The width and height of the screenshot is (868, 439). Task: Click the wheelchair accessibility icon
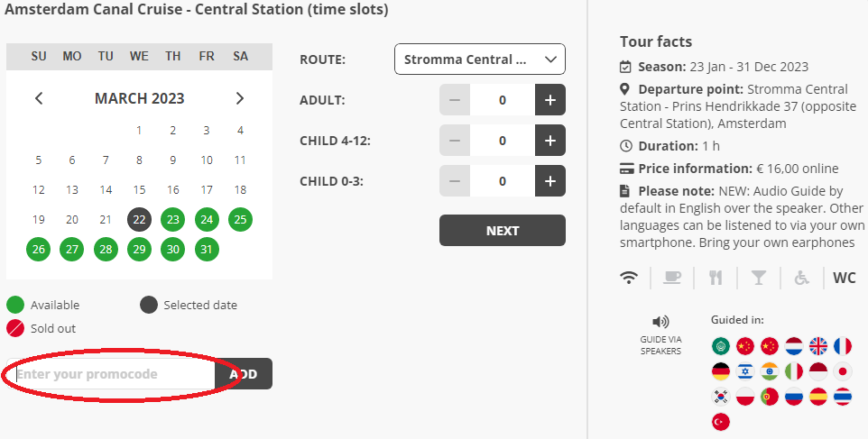801,278
